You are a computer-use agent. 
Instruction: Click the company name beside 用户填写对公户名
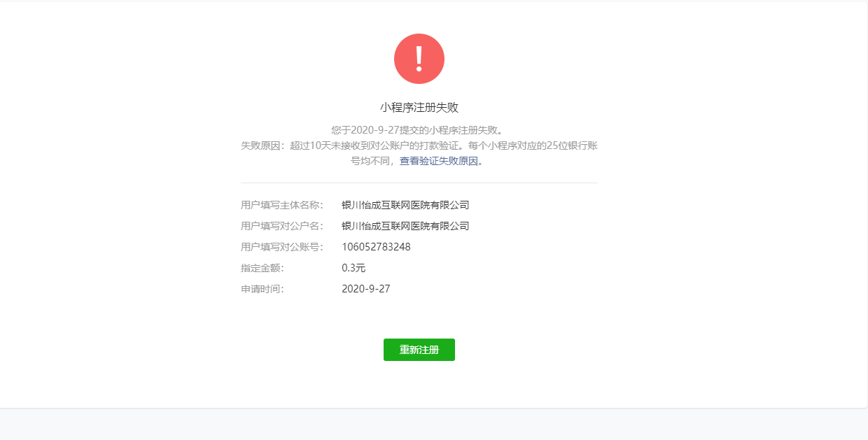tap(405, 226)
